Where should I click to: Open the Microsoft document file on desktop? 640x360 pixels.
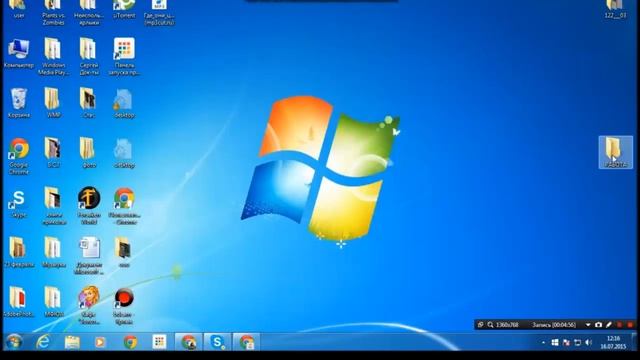click(89, 256)
